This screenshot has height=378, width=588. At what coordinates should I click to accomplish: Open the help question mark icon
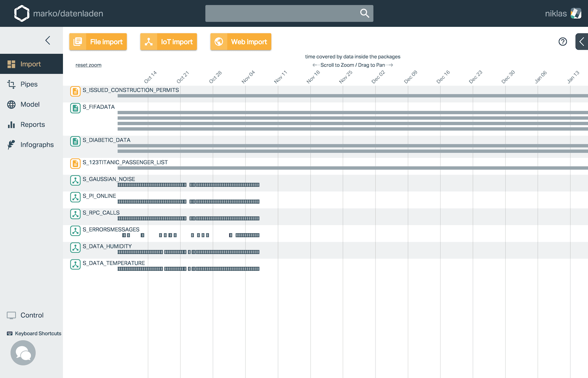pyautogui.click(x=562, y=42)
